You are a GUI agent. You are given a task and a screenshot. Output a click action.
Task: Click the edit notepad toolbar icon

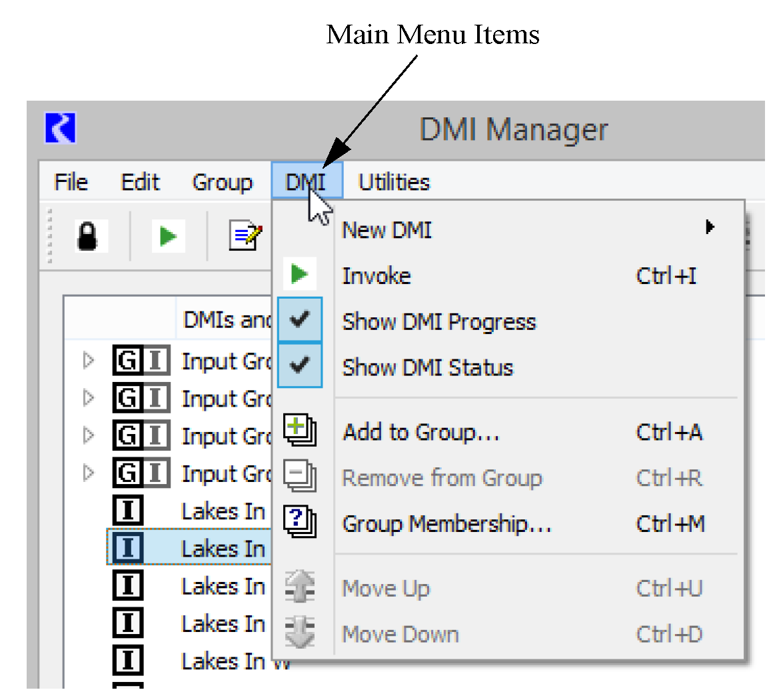click(x=245, y=236)
